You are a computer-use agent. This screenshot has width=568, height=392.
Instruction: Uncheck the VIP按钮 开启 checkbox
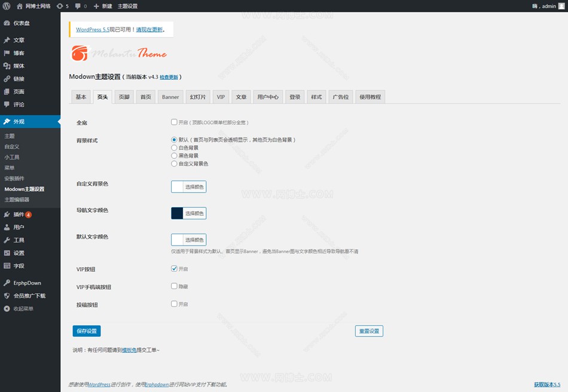(174, 268)
